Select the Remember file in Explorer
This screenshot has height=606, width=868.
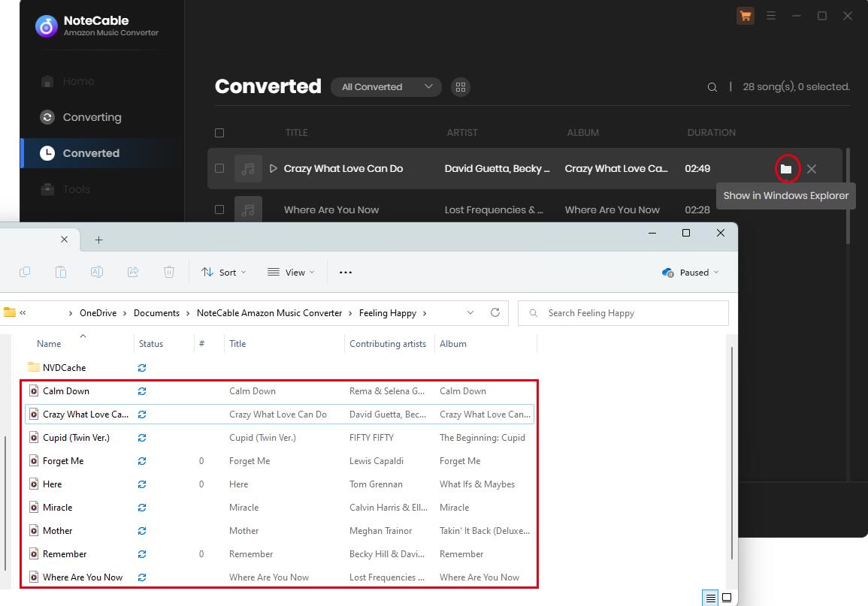(x=65, y=553)
